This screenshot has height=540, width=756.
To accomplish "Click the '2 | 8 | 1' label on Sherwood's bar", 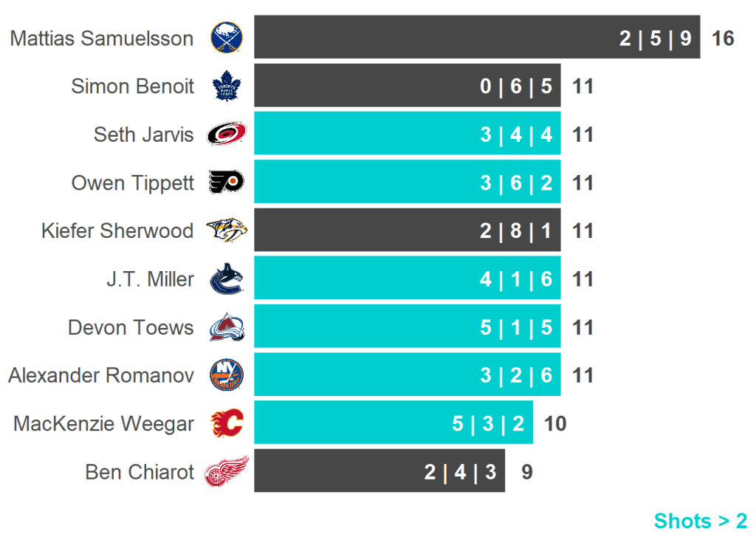I will tap(515, 231).
